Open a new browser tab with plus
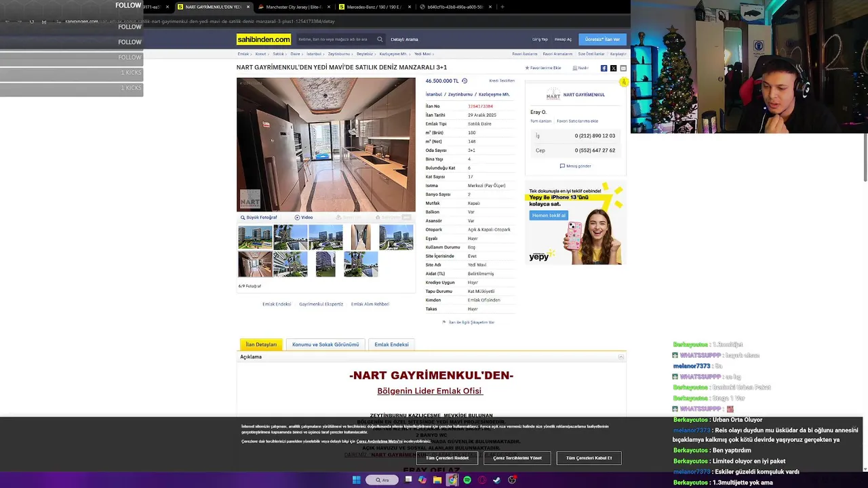 tap(502, 7)
